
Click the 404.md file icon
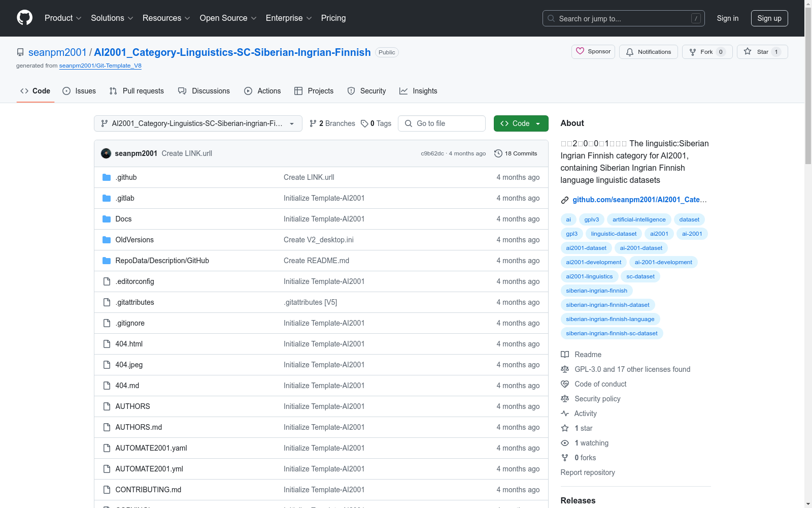(x=107, y=386)
